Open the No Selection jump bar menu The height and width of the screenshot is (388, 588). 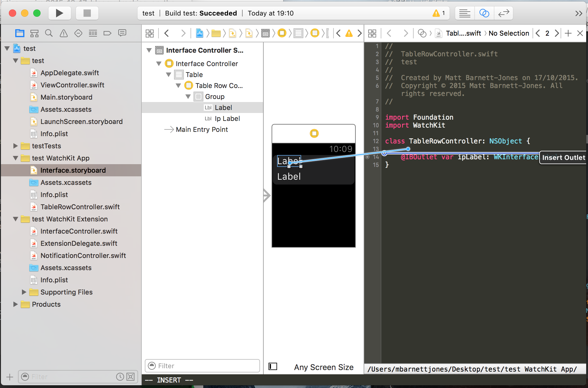(x=509, y=33)
